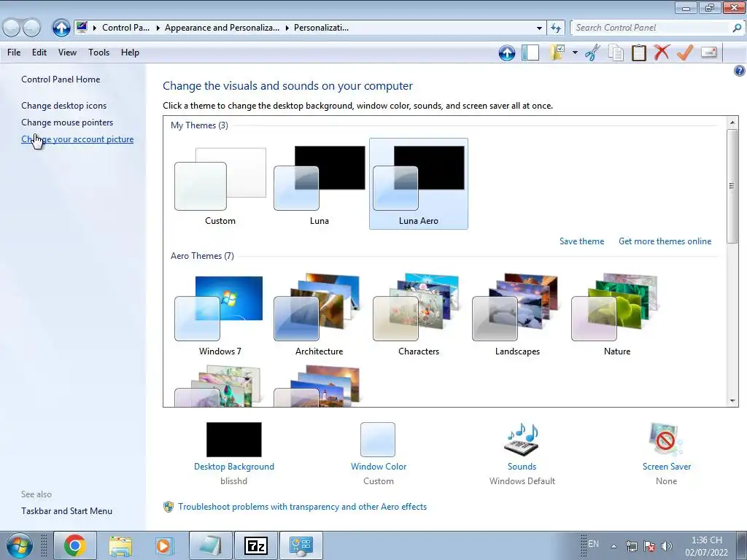747x560 pixels.
Task: Open Change mouse pointers link
Action: pos(67,122)
